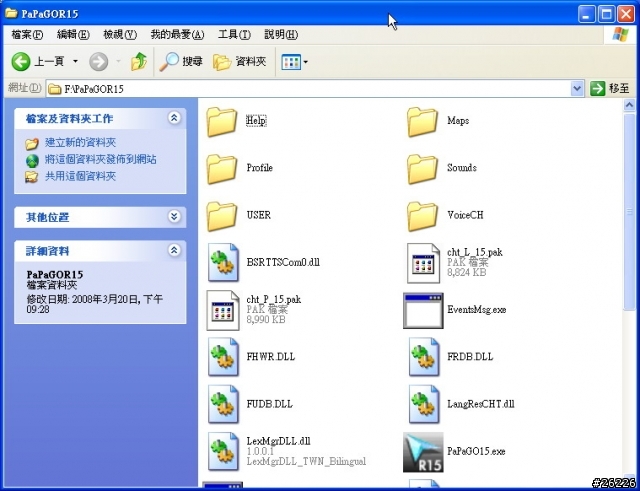Open the 工具(T) menu

[234, 35]
